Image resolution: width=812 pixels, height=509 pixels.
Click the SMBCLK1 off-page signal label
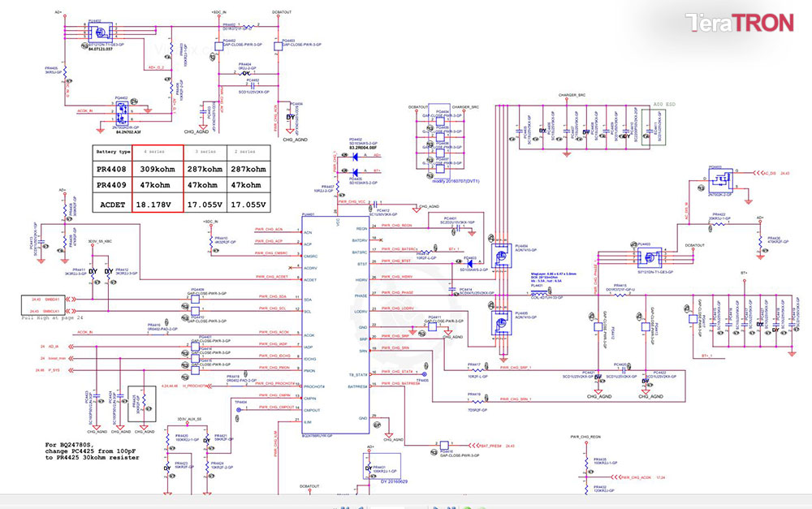point(52,311)
